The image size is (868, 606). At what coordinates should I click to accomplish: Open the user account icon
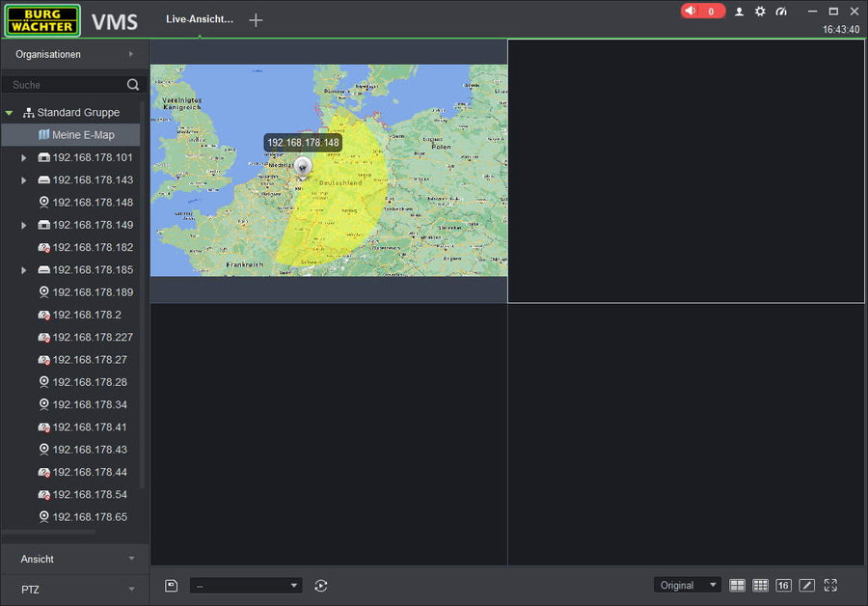740,12
